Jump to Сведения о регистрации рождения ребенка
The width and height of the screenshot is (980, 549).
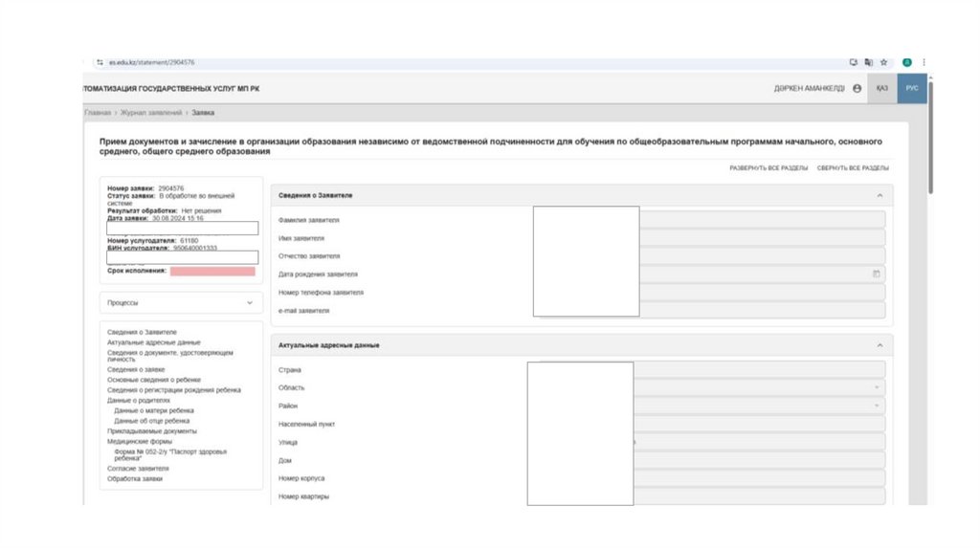pos(174,390)
